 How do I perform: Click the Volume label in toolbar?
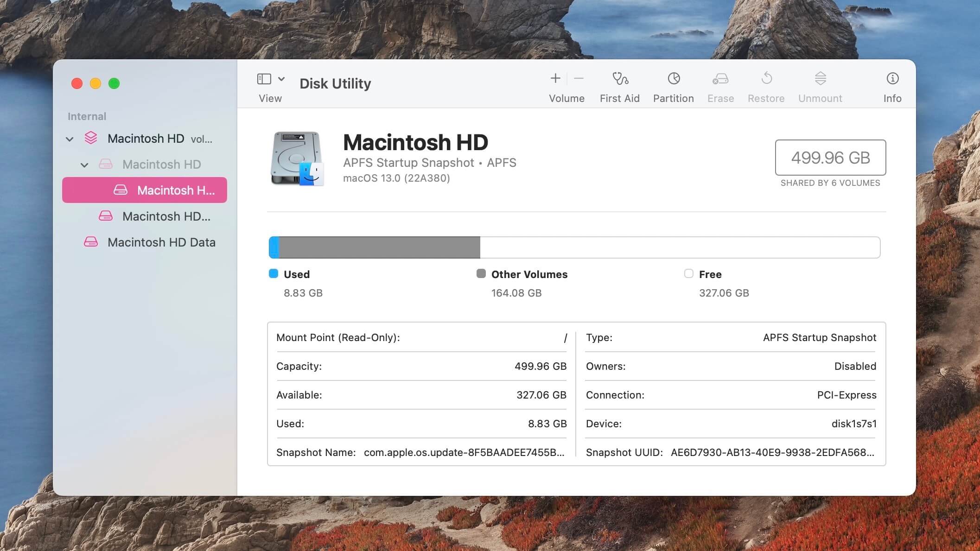[566, 98]
